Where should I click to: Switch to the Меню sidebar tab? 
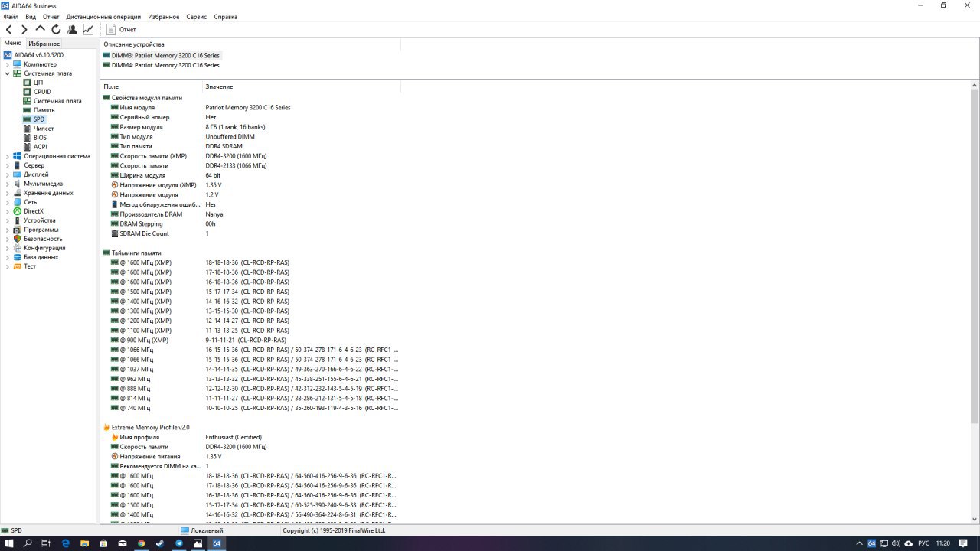click(x=13, y=44)
